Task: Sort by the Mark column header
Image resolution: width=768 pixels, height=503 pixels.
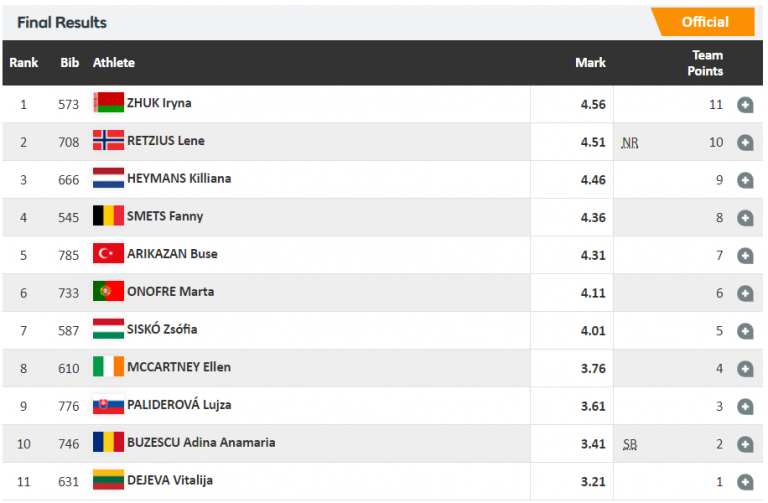Action: [x=590, y=63]
